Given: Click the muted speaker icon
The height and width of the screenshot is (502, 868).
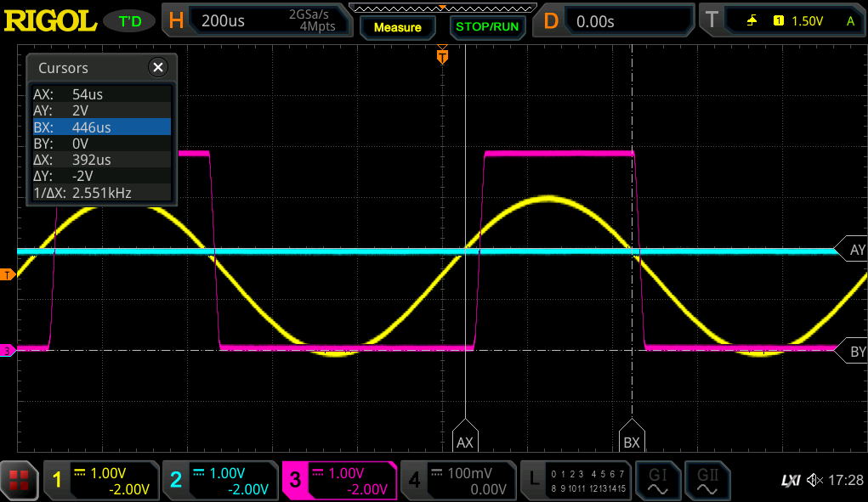Looking at the screenshot, I should 814,480.
